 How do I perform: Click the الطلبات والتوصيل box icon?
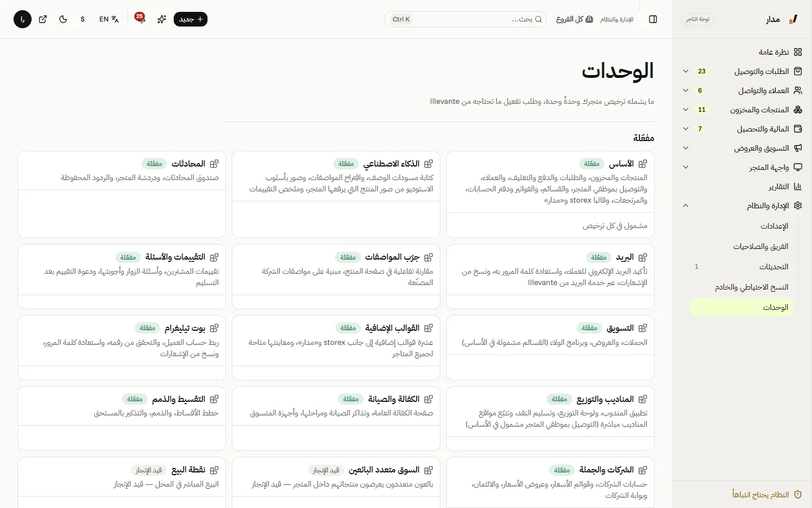pyautogui.click(x=798, y=71)
